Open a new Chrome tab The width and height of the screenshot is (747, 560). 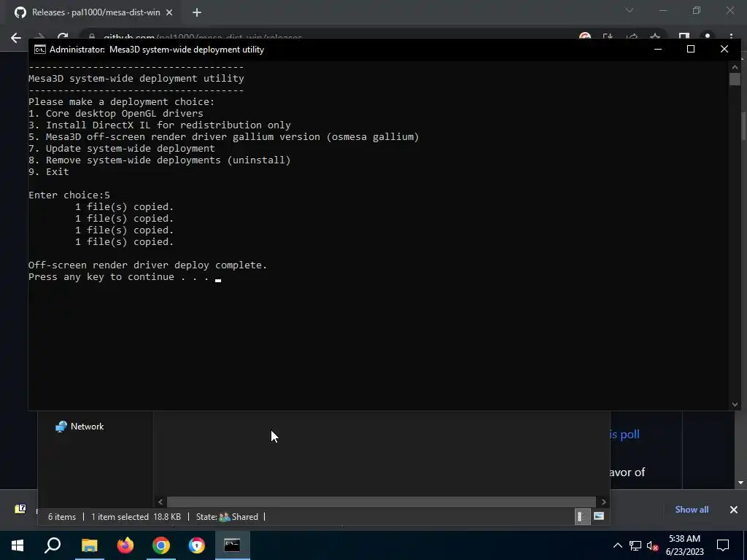coord(197,12)
